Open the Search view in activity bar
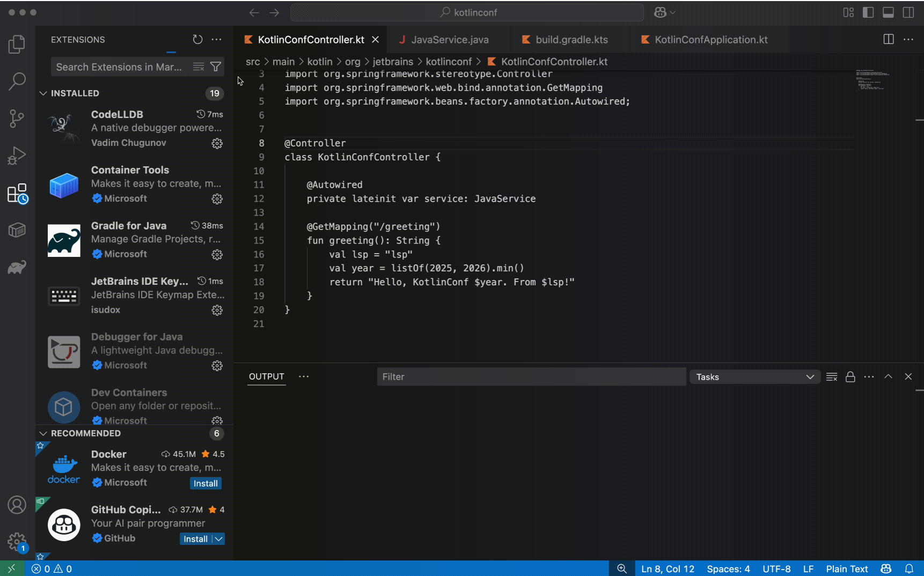924x576 pixels. click(x=17, y=82)
